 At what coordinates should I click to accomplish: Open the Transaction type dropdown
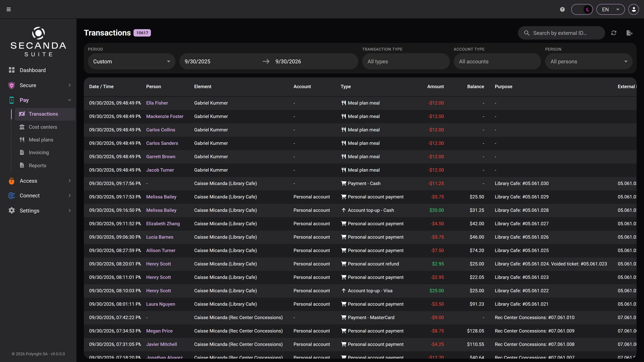(x=406, y=61)
